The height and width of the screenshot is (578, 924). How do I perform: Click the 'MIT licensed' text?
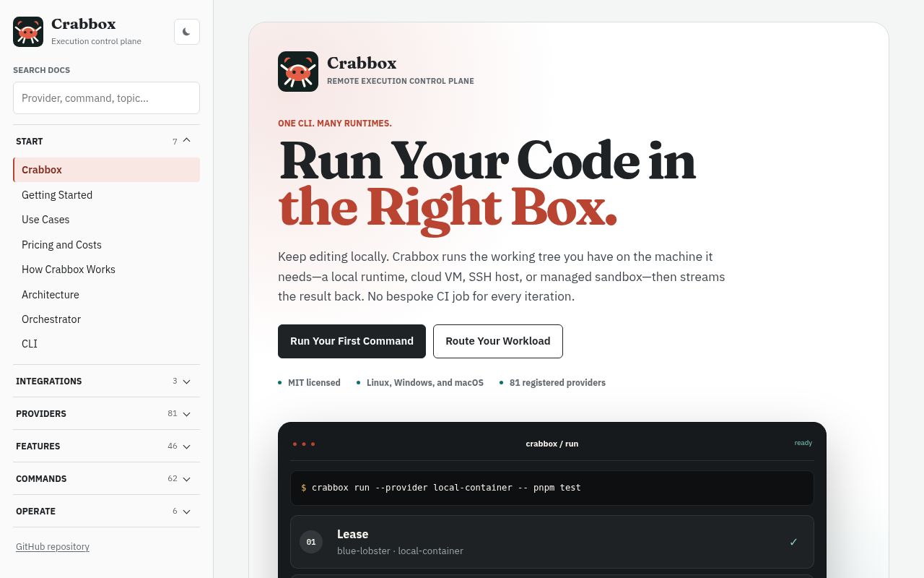pos(314,383)
